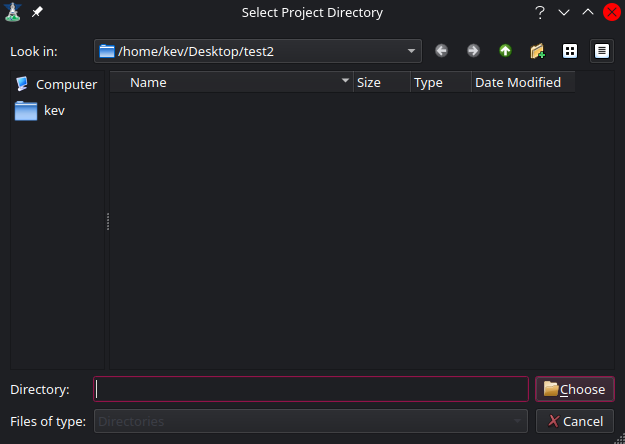Open the Look in path dropdown
Viewport: 625px width, 444px height.
(258, 51)
